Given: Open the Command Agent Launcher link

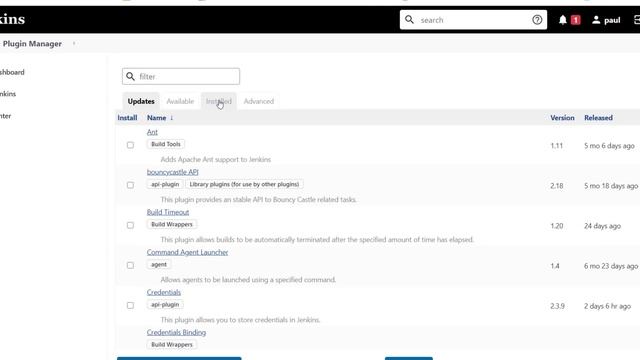Looking at the screenshot, I should [187, 252].
